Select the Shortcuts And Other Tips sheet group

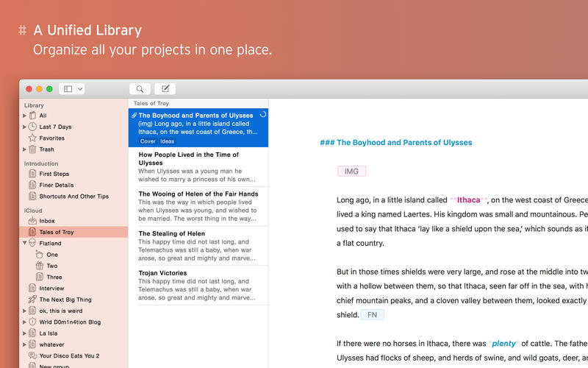[73, 197]
